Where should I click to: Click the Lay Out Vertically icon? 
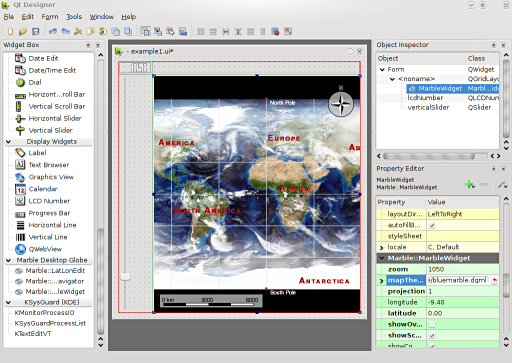coord(213,32)
